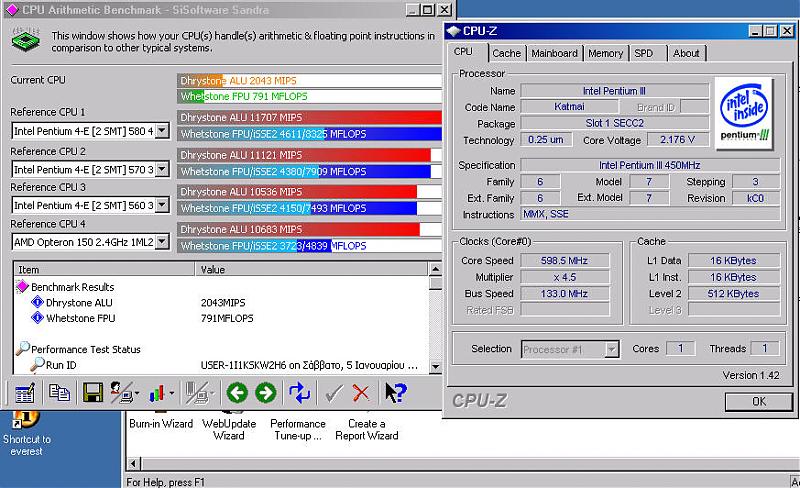800x488 pixels.
Task: Open the WebUpdate Wizard
Action: tap(229, 429)
